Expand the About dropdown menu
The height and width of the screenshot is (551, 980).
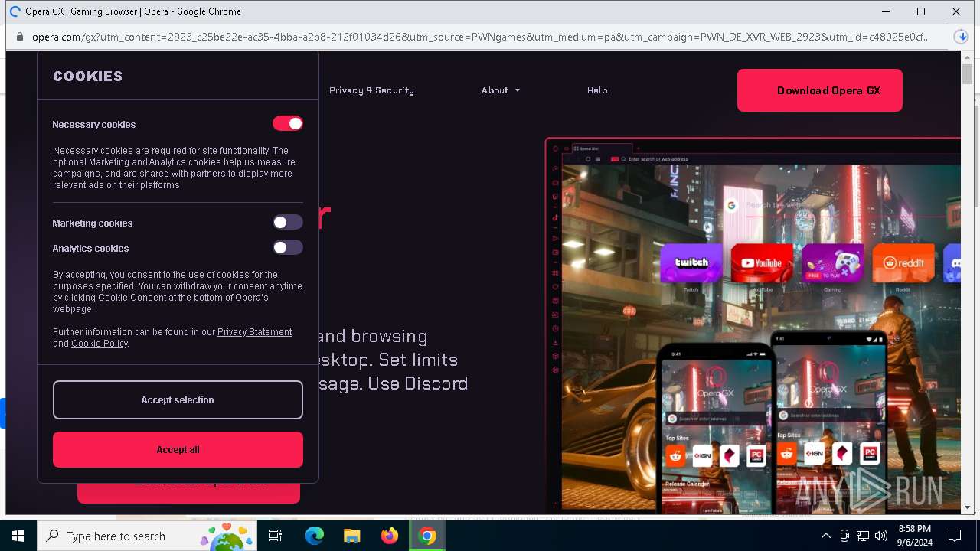[501, 90]
